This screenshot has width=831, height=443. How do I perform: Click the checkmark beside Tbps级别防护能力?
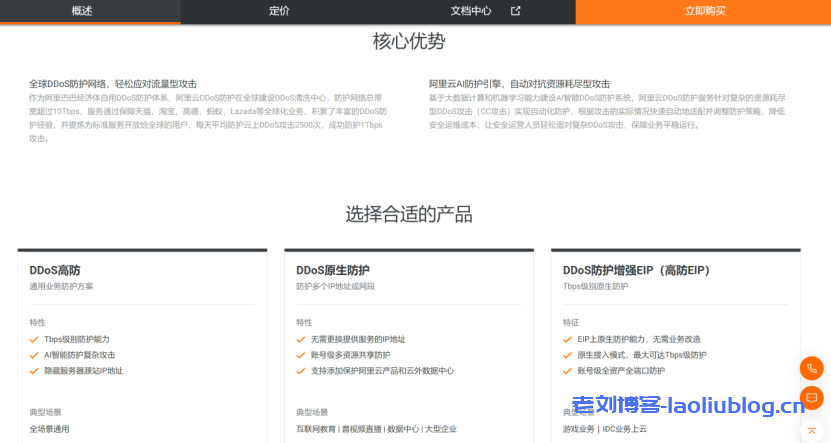(x=34, y=340)
